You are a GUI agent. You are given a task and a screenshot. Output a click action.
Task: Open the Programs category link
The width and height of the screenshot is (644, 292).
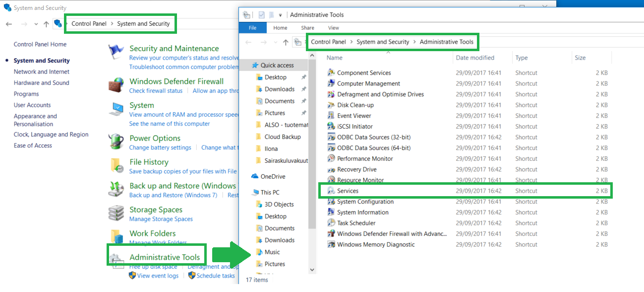26,94
